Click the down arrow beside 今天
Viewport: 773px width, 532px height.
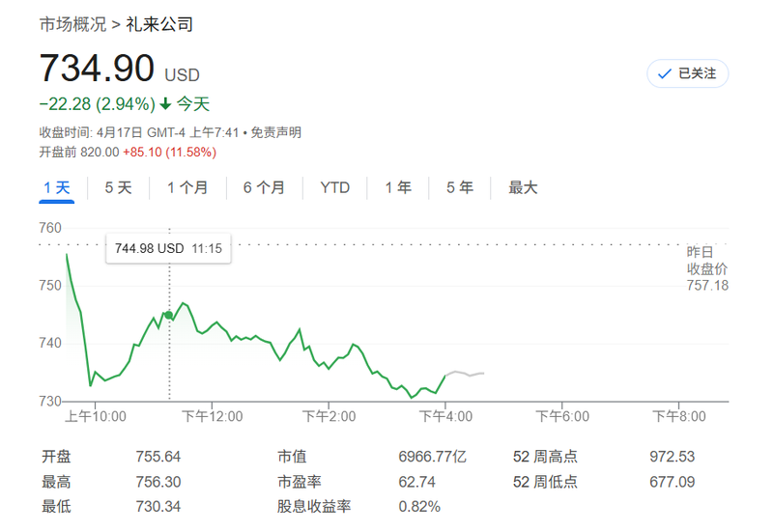tap(165, 103)
